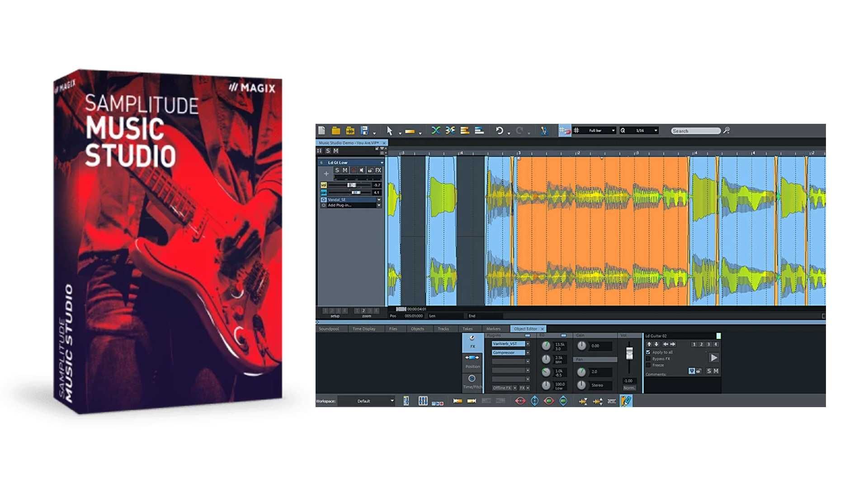The height and width of the screenshot is (488, 868).
Task: Click the search magnifier icon
Action: click(727, 131)
